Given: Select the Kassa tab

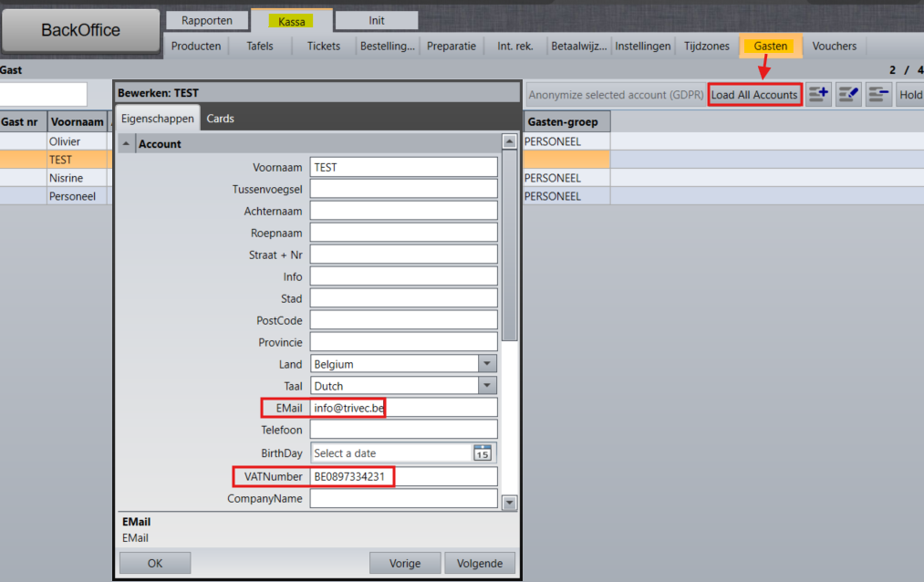Looking at the screenshot, I should (x=292, y=21).
